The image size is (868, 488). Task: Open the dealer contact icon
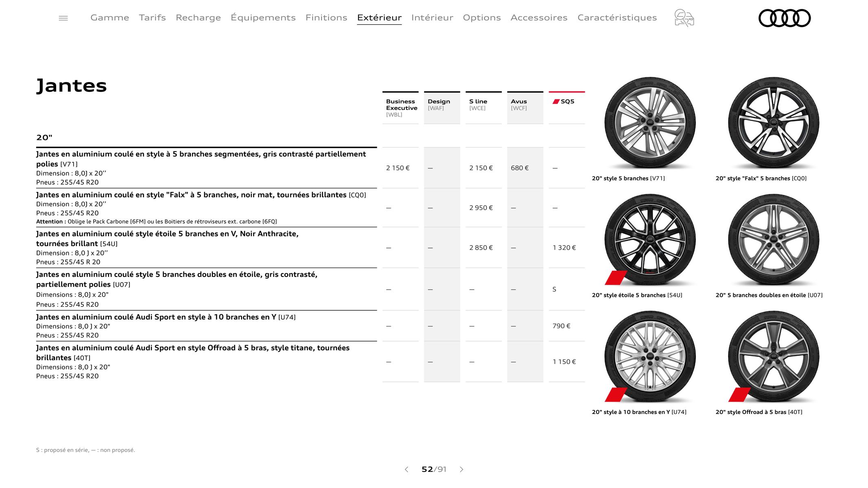684,18
